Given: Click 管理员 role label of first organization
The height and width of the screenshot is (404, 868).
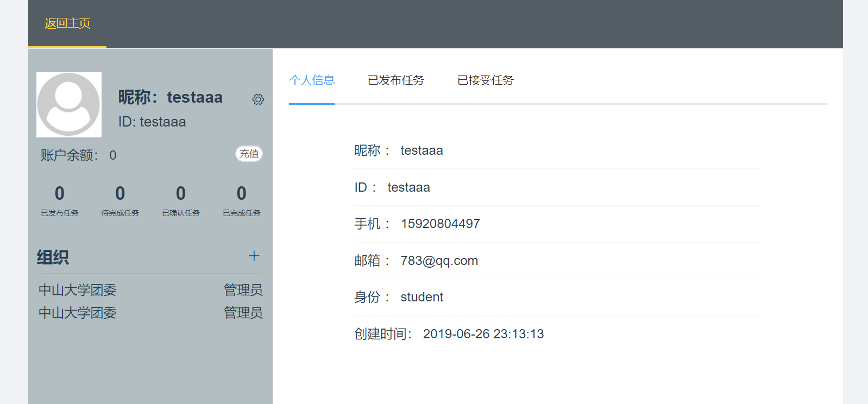Looking at the screenshot, I should pyautogui.click(x=243, y=290).
